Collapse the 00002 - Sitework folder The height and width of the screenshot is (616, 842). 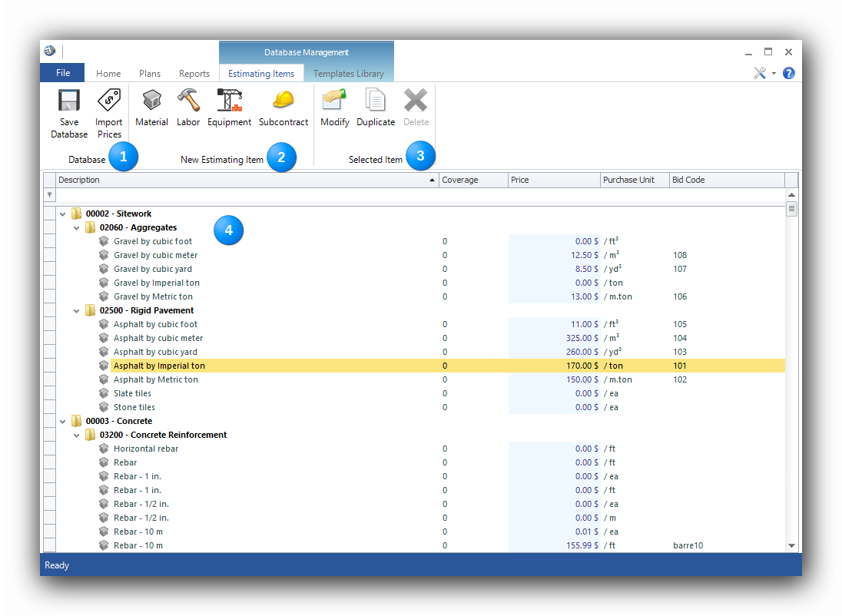coord(63,214)
